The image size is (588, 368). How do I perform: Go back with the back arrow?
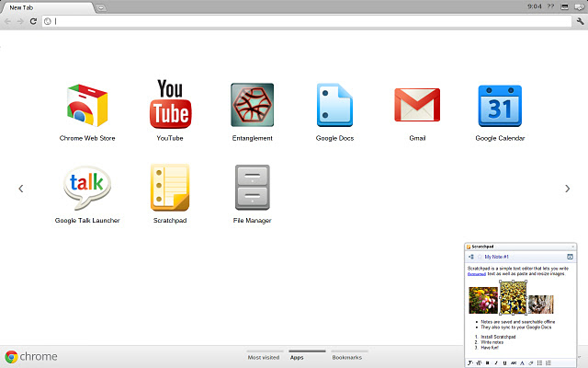pyautogui.click(x=7, y=21)
